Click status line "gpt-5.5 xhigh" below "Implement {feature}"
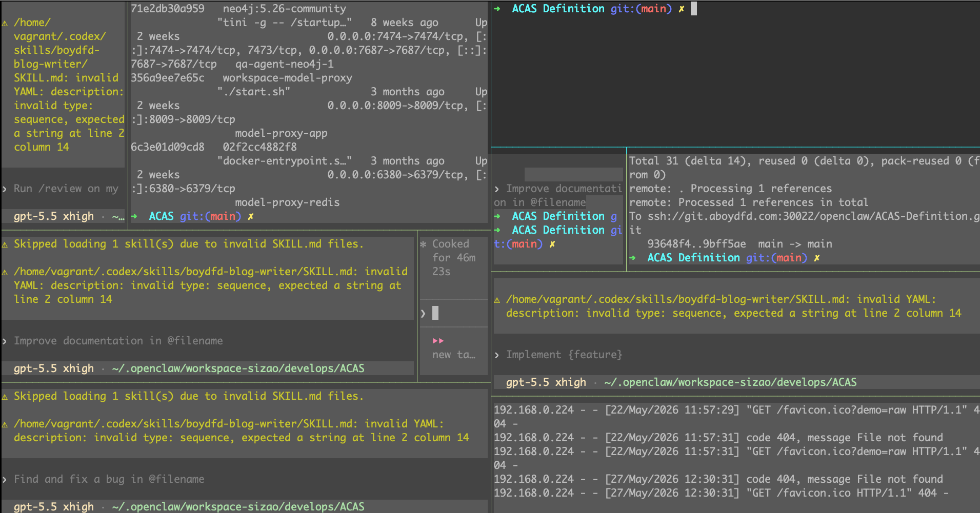The image size is (980, 513). [x=546, y=382]
